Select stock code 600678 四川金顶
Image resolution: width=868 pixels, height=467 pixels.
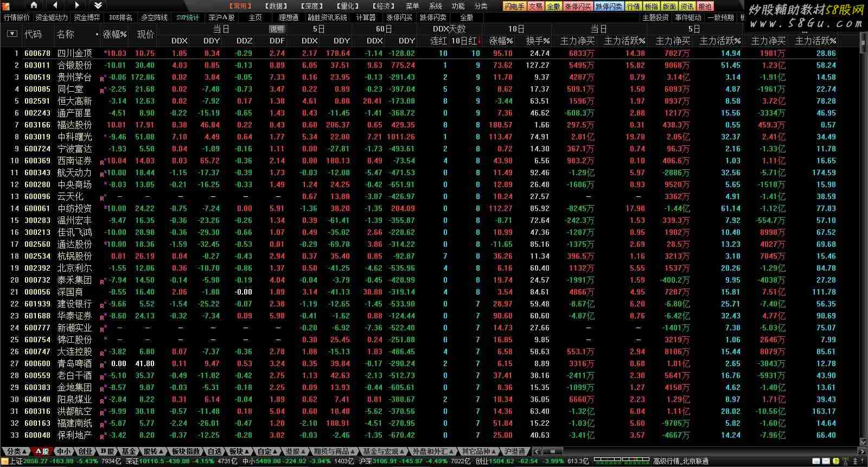[x=37, y=53]
